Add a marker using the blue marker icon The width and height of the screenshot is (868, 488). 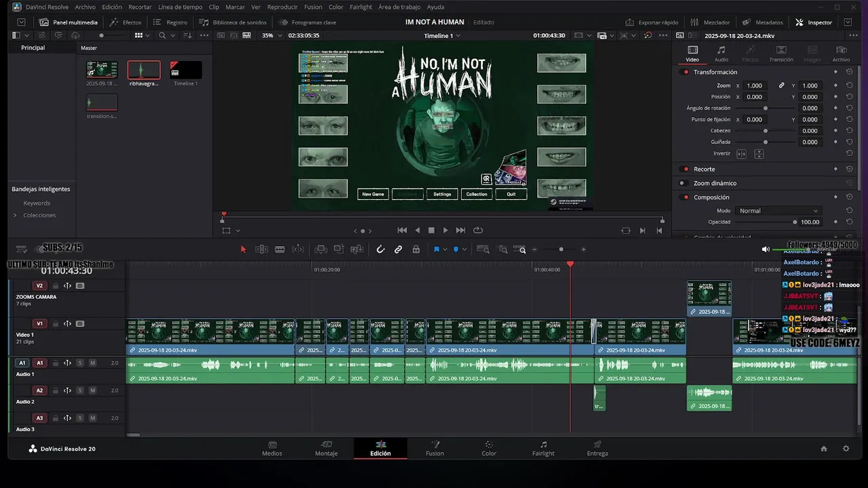click(x=456, y=249)
